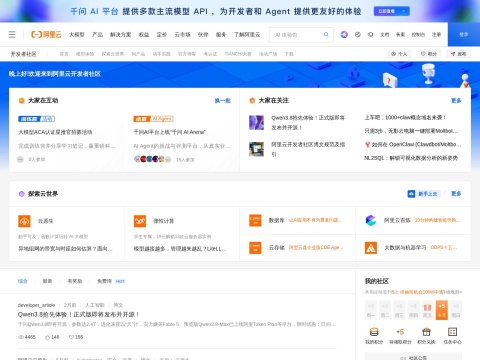Viewport: 480px width, 360px height.
Task: Click 文档 in the header
Action: point(384,34)
